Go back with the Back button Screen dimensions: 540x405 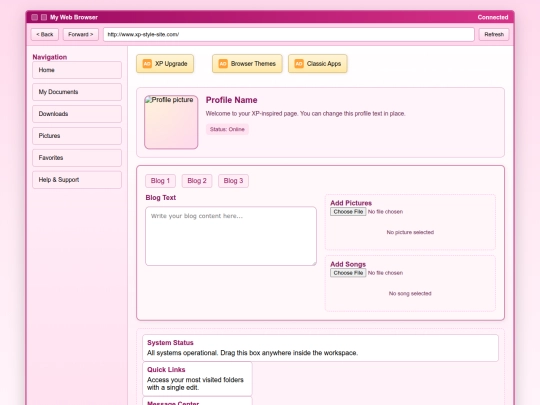(45, 34)
